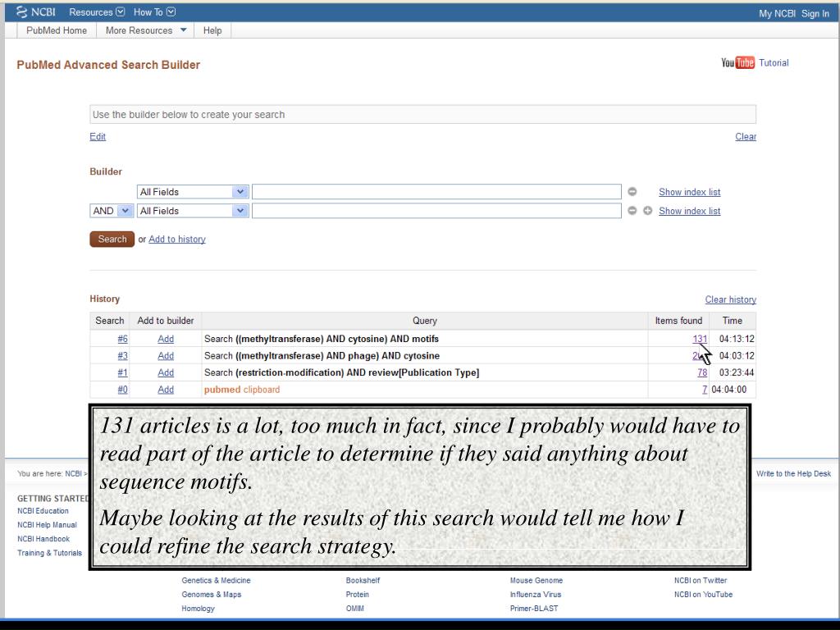The height and width of the screenshot is (630, 840).
Task: Open the Help tab
Action: point(212,30)
